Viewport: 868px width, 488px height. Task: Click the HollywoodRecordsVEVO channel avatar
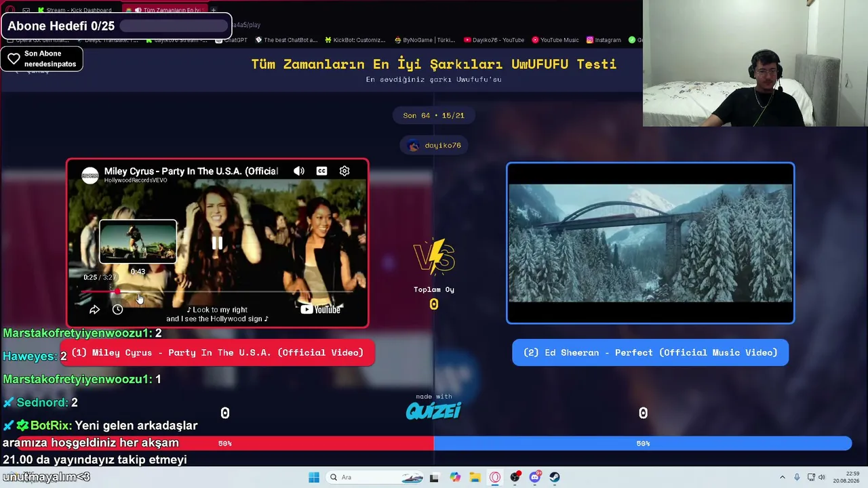tap(90, 175)
